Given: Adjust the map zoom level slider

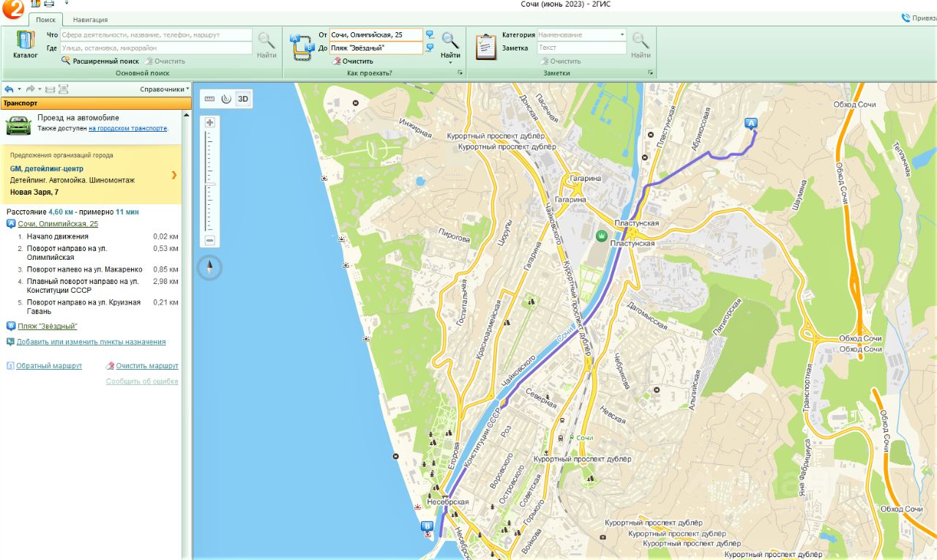Looking at the screenshot, I should pyautogui.click(x=210, y=184).
